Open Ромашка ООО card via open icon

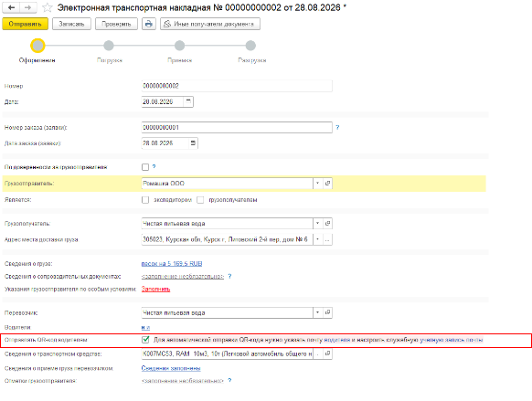(x=327, y=184)
